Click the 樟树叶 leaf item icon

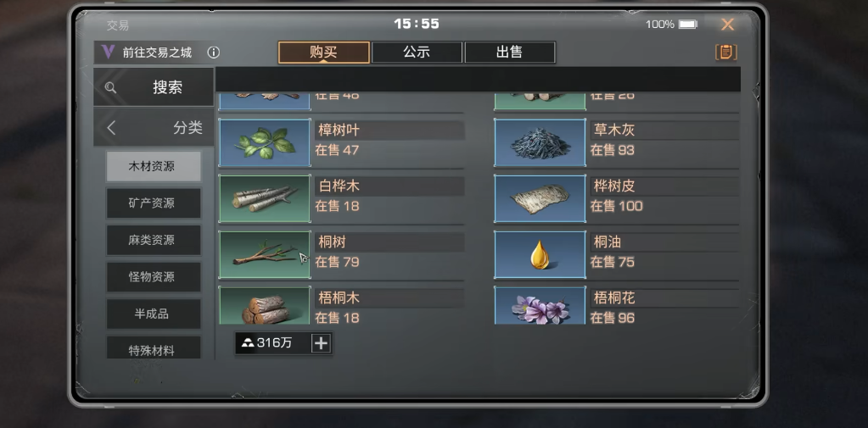265,142
